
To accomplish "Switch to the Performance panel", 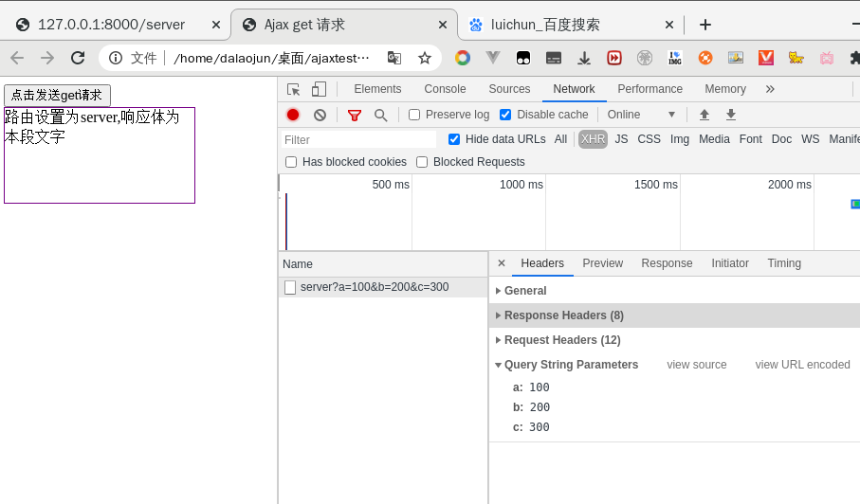I will click(650, 89).
